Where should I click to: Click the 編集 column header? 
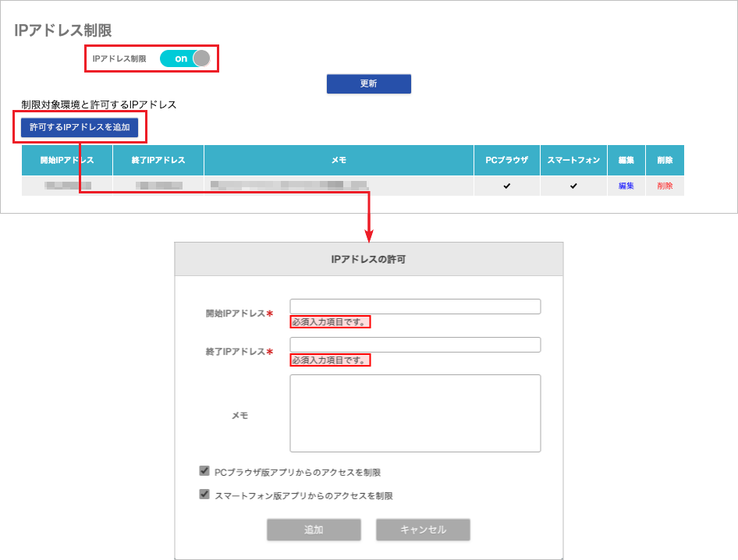click(626, 160)
